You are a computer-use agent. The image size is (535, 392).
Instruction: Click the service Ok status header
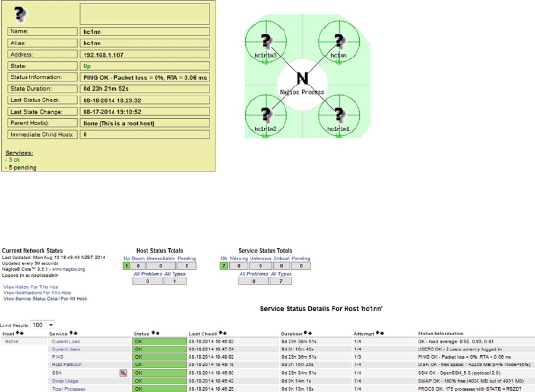[x=224, y=258]
